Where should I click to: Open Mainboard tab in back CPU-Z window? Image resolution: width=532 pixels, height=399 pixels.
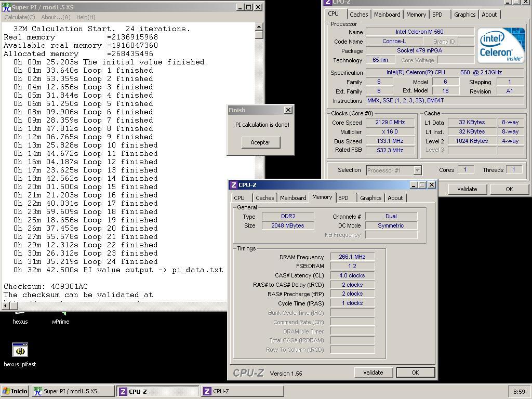[x=387, y=15]
